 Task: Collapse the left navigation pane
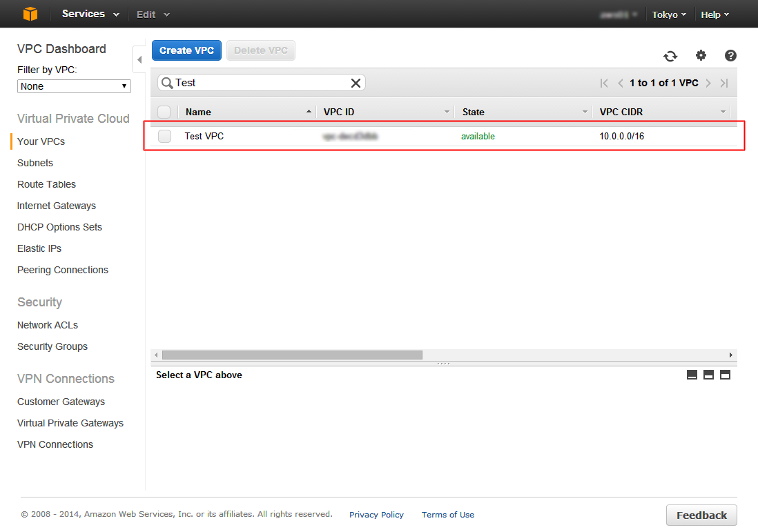(139, 59)
